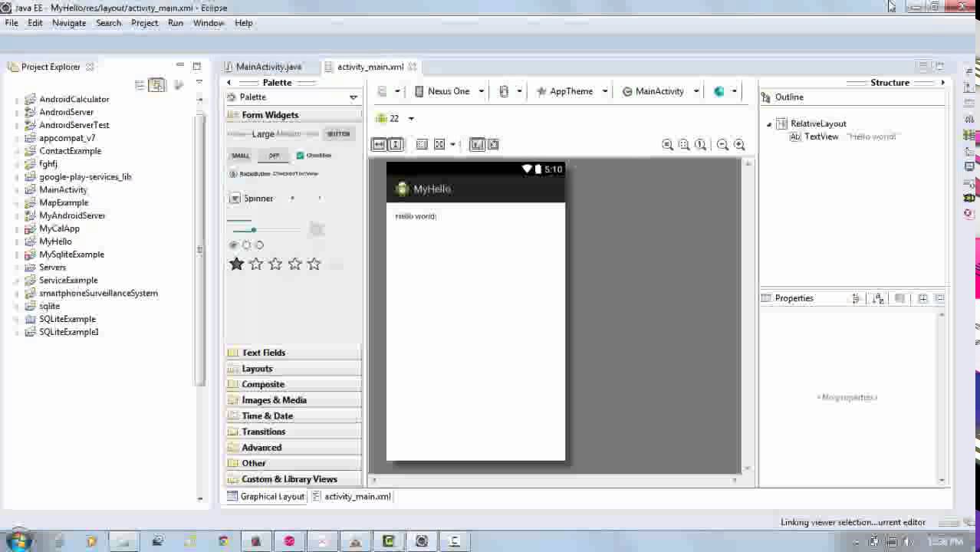Reset canvas zoom to 100%
Screen dimensions: 980x552
700,144
